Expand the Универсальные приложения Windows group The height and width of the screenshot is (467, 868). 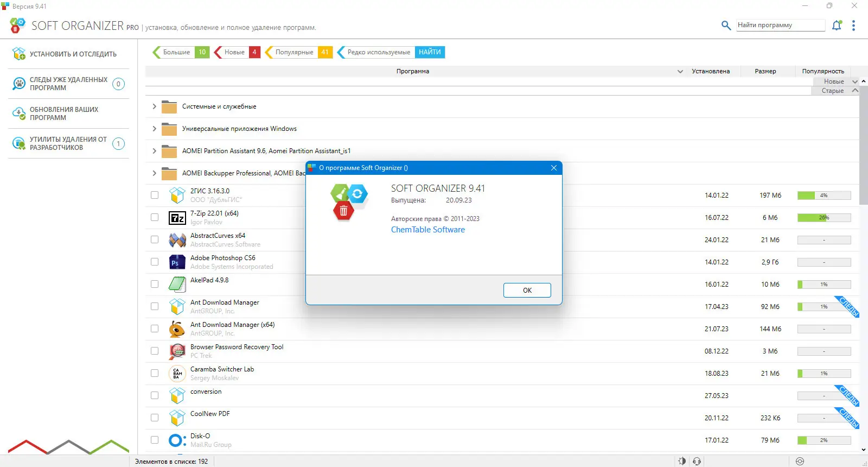[x=154, y=129]
